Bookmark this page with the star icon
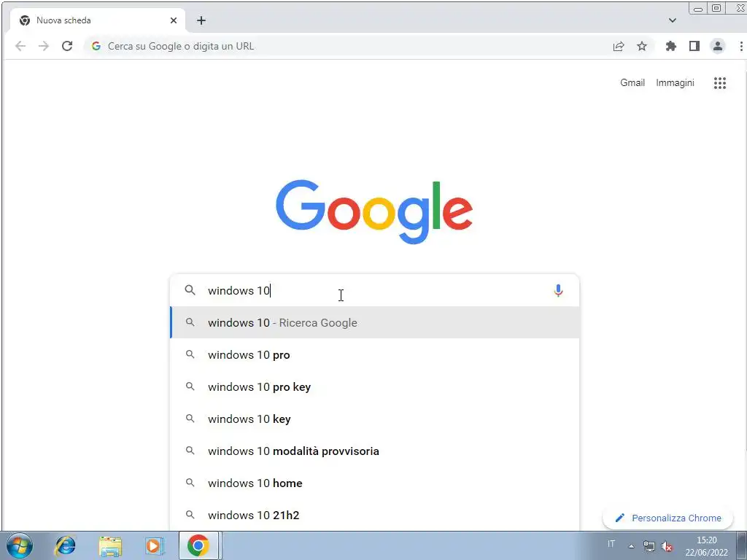Viewport: 747px width, 560px height. 642,46
